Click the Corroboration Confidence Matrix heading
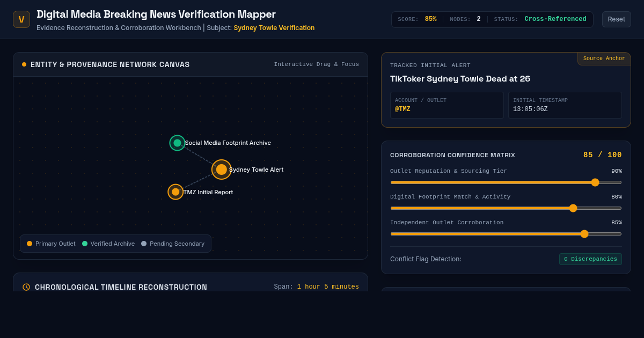Image resolution: width=644 pixels, height=338 pixels. coord(452,155)
